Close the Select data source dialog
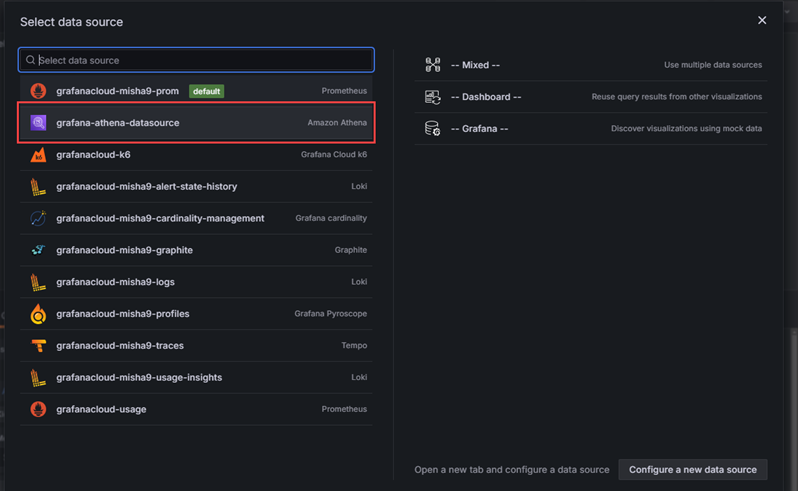 pos(762,20)
